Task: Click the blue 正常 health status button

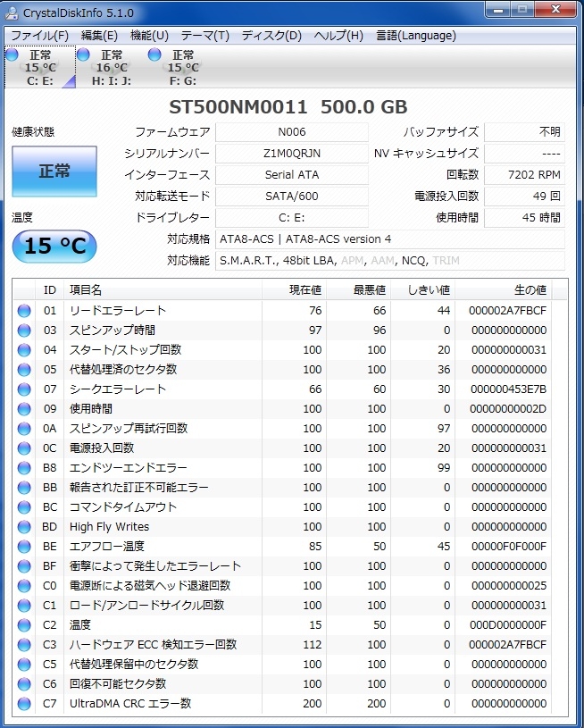Action: (54, 172)
